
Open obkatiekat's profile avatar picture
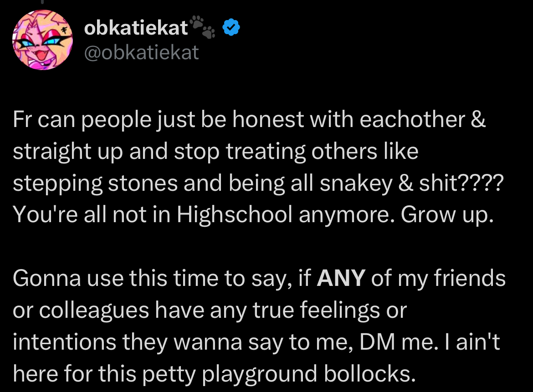tap(42, 40)
